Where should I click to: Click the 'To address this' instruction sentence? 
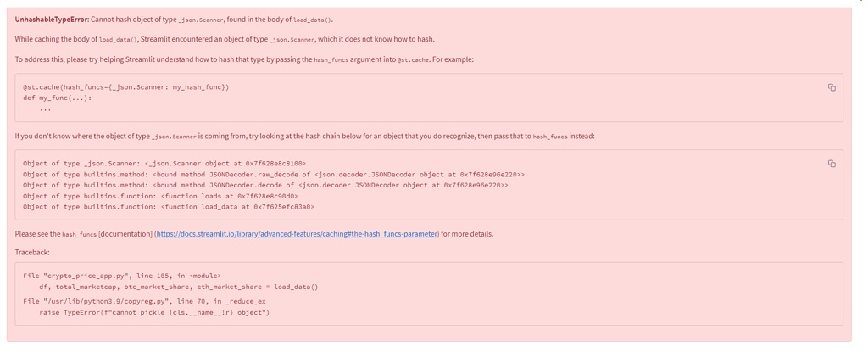pyautogui.click(x=244, y=59)
